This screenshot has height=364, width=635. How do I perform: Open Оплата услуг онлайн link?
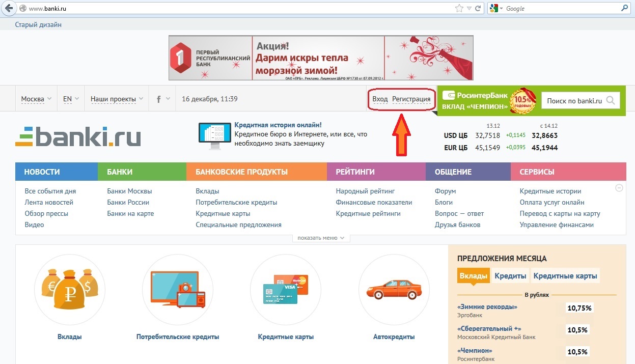552,202
